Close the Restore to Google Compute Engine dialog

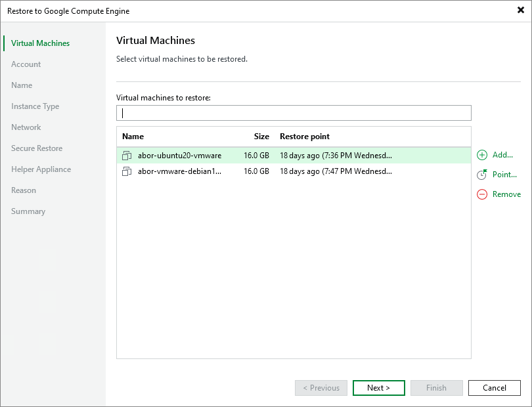click(x=520, y=11)
